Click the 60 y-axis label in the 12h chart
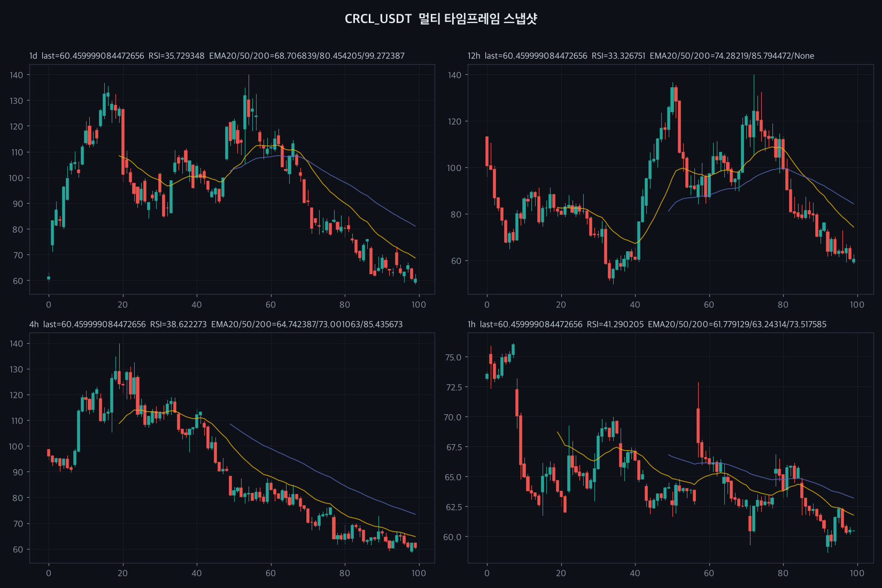 coord(457,261)
